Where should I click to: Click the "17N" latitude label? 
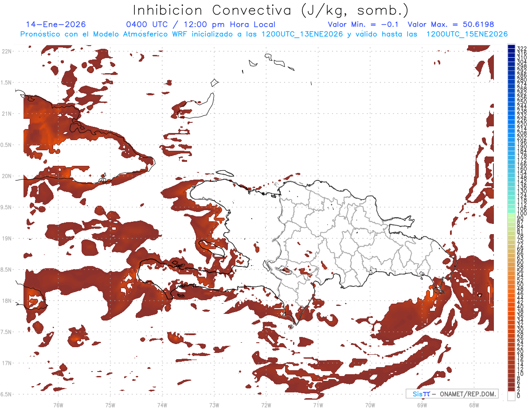pos(6,363)
